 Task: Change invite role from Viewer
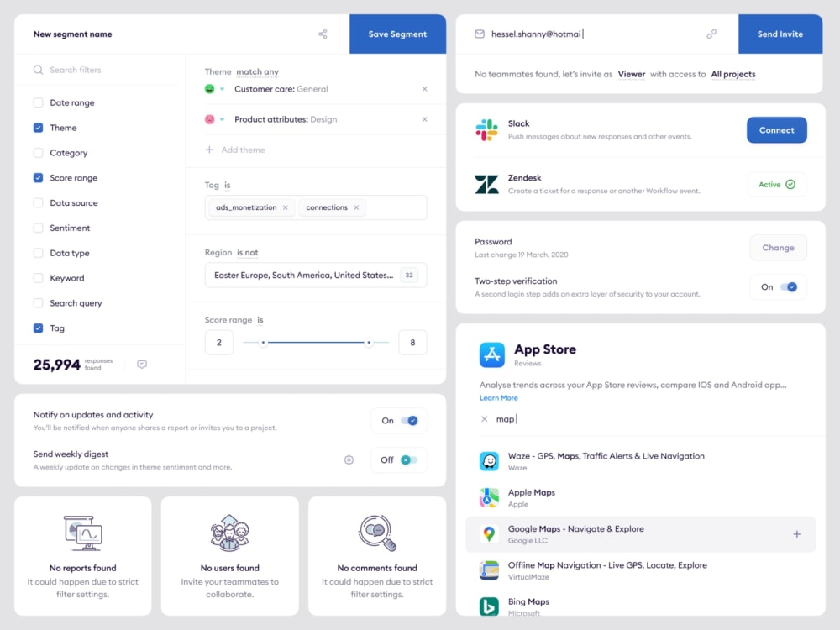pyautogui.click(x=632, y=75)
